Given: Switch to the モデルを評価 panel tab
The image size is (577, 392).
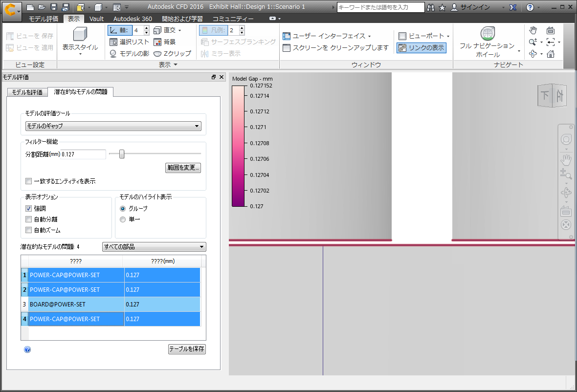Looking at the screenshot, I should (x=27, y=92).
